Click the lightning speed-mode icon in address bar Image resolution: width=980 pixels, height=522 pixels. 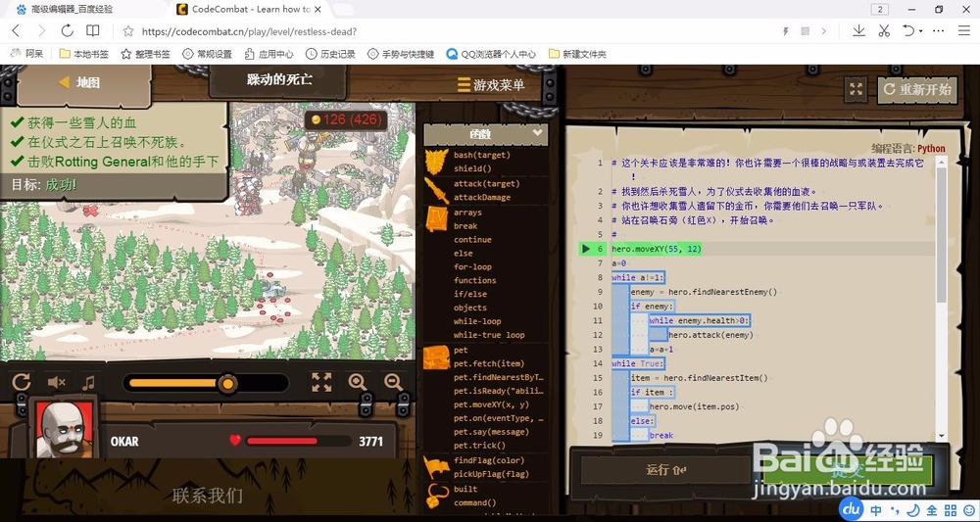click(786, 31)
